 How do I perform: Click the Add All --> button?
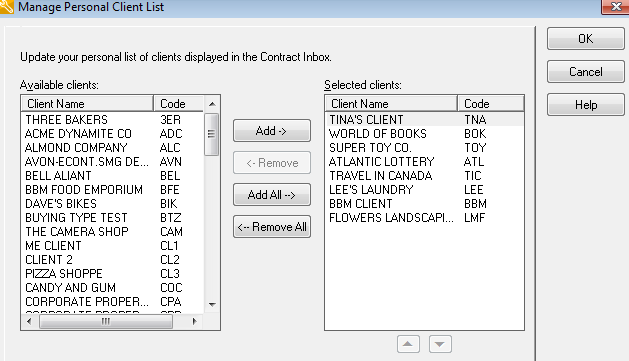pyautogui.click(x=272, y=195)
